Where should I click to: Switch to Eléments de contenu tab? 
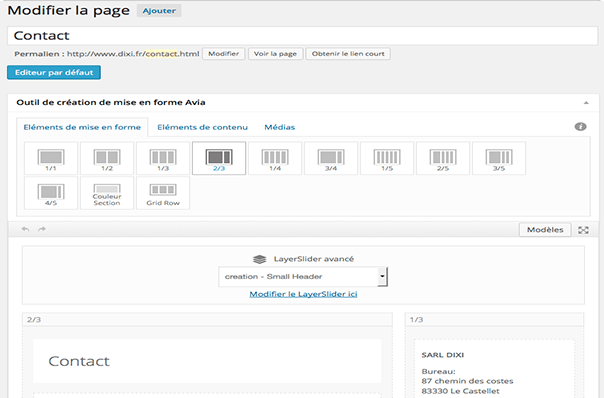(202, 127)
